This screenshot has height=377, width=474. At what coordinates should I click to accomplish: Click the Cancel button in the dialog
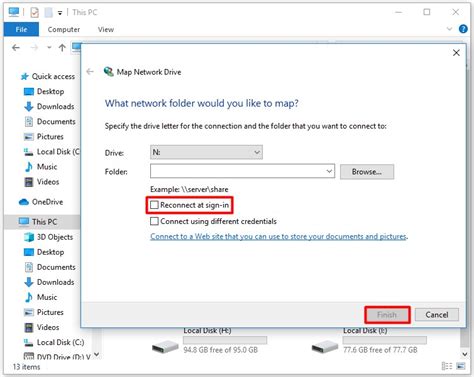pos(437,315)
